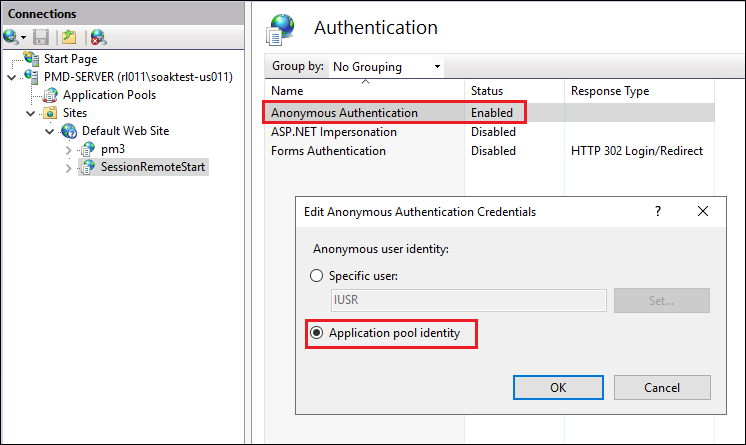Choose Application pool identity radio option

317,333
